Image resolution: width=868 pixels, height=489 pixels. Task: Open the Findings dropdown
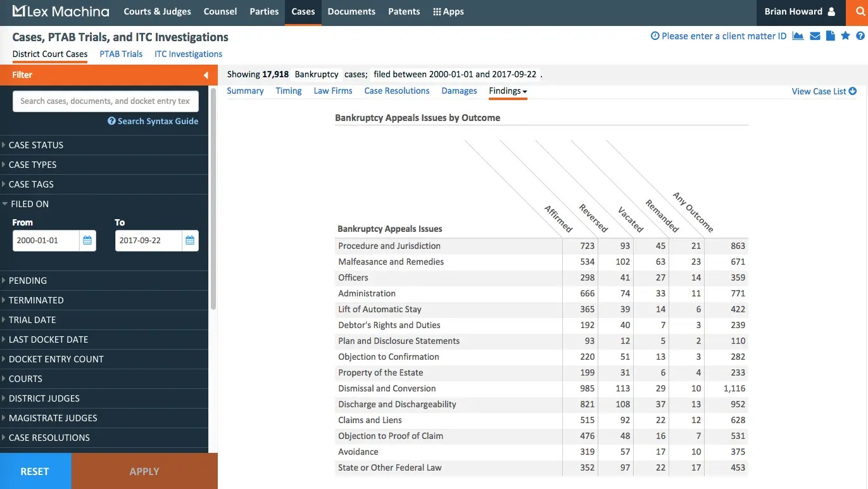[x=507, y=91]
